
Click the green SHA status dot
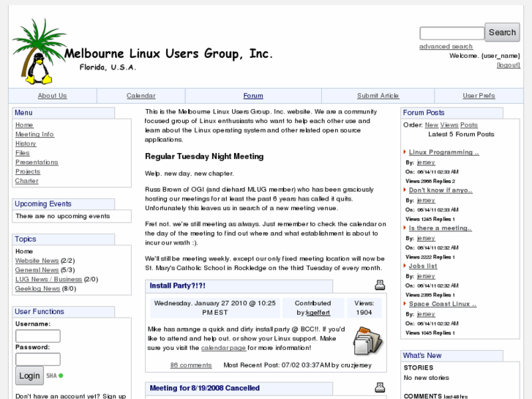coord(61,376)
